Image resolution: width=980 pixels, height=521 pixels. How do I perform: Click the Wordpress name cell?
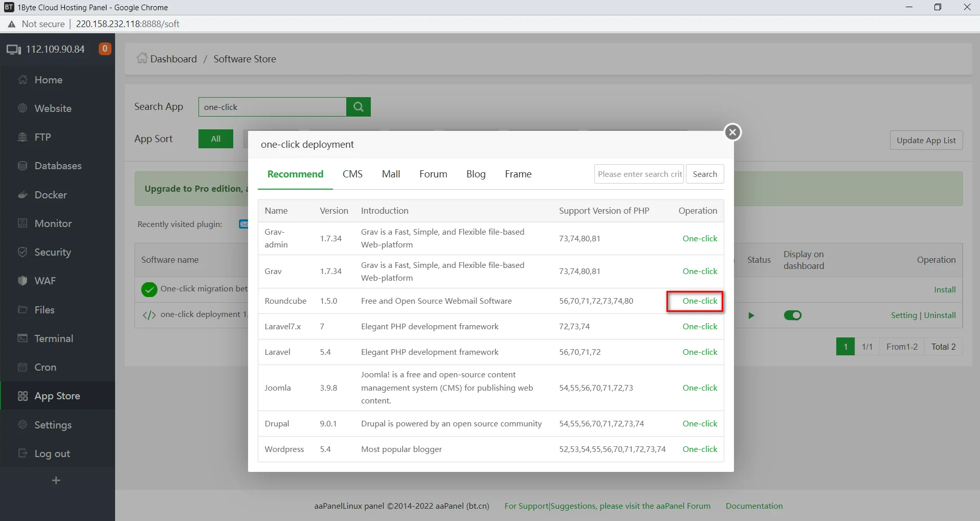coord(284,449)
